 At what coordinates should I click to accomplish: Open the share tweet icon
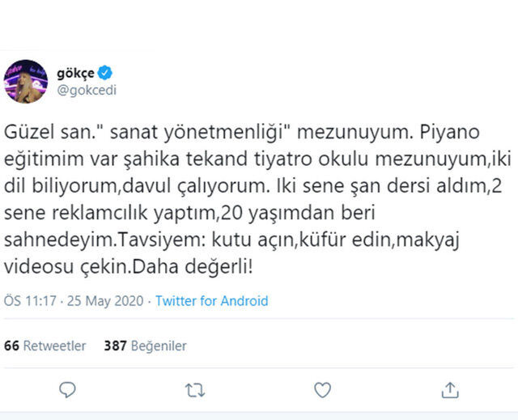[x=450, y=390]
